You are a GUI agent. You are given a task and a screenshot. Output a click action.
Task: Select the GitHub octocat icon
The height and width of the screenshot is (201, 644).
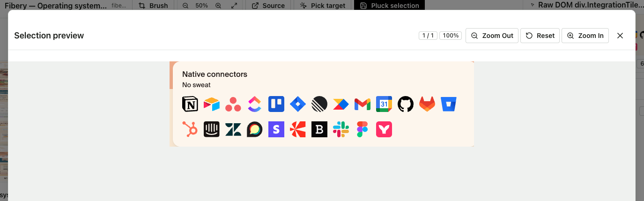[406, 104]
